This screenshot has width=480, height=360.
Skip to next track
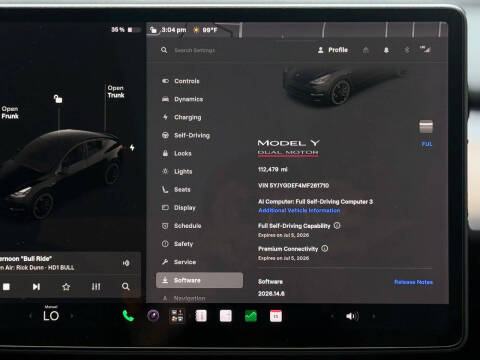[x=36, y=287]
